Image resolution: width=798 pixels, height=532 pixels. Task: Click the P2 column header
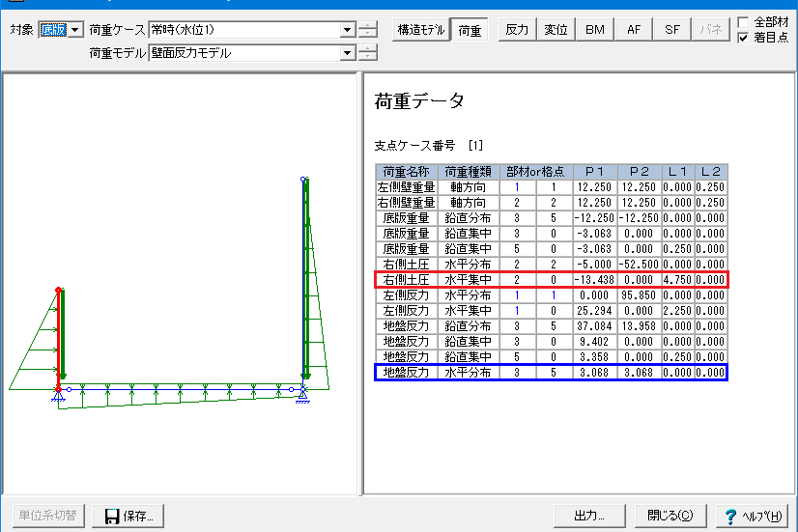click(x=639, y=172)
